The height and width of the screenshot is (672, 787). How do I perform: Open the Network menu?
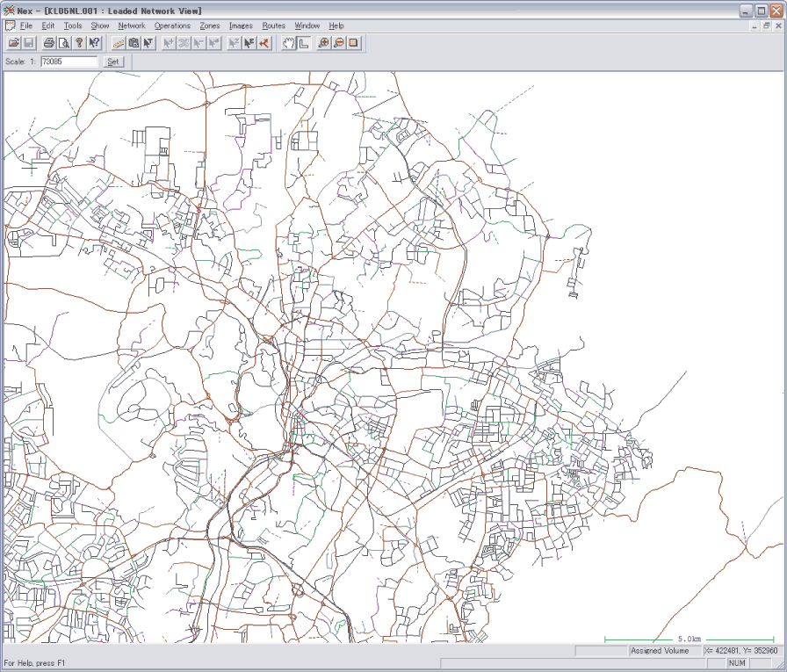132,25
